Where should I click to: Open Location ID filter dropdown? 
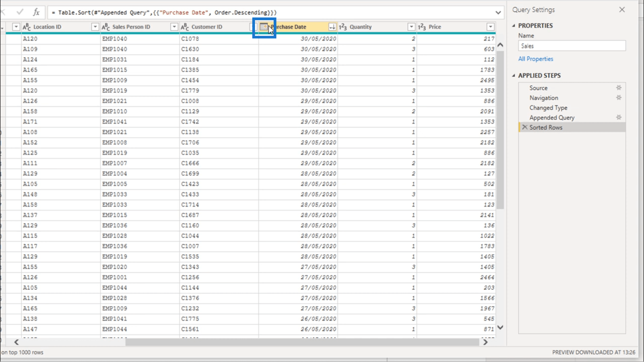[95, 27]
